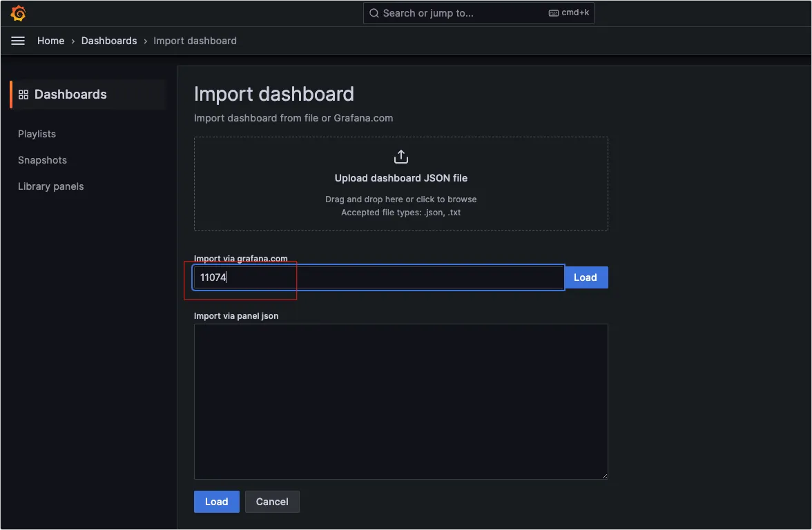Go to Home breadcrumb
This screenshot has height=530, width=812.
point(50,41)
